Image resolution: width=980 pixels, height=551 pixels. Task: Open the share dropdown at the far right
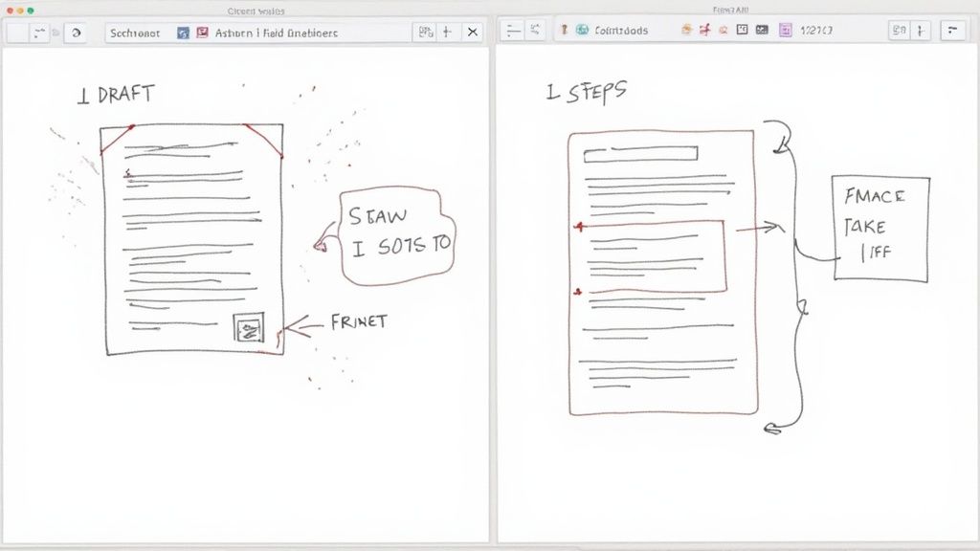click(952, 30)
